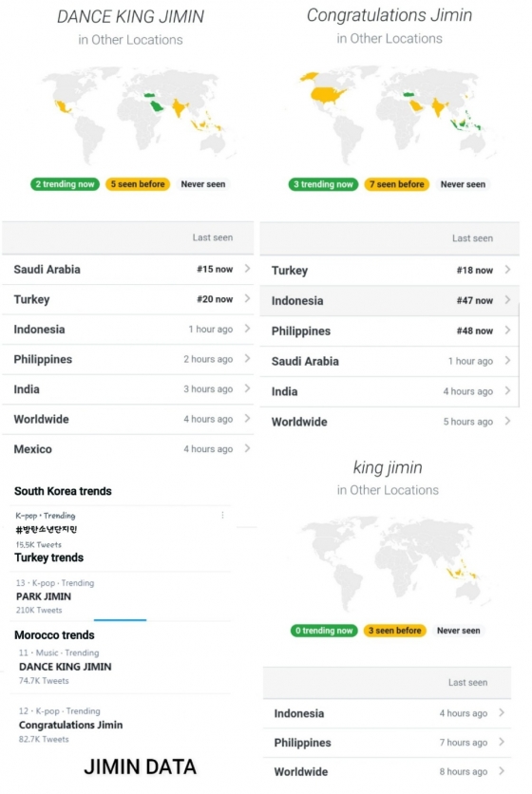This screenshot has width=532, height=794.
Task: Toggle the '2 trending now' green filter
Action: point(65,184)
